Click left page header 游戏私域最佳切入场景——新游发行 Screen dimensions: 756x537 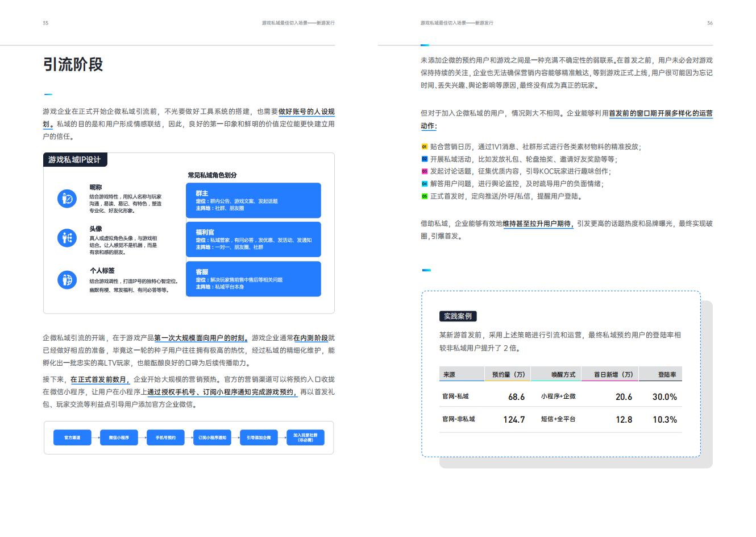pyautogui.click(x=298, y=23)
